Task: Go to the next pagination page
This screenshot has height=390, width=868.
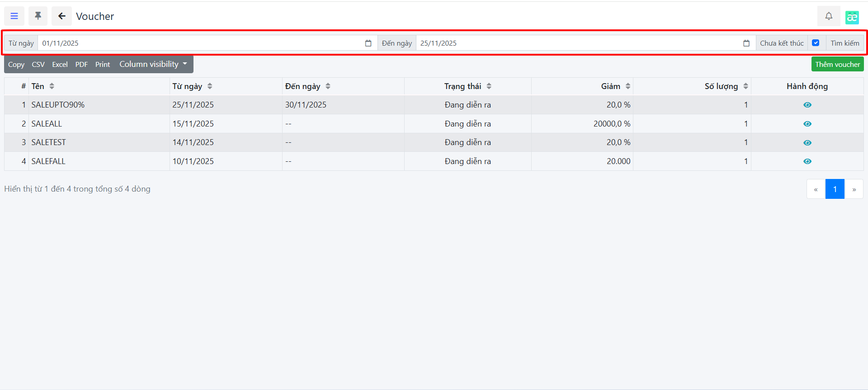Action: coord(854,189)
